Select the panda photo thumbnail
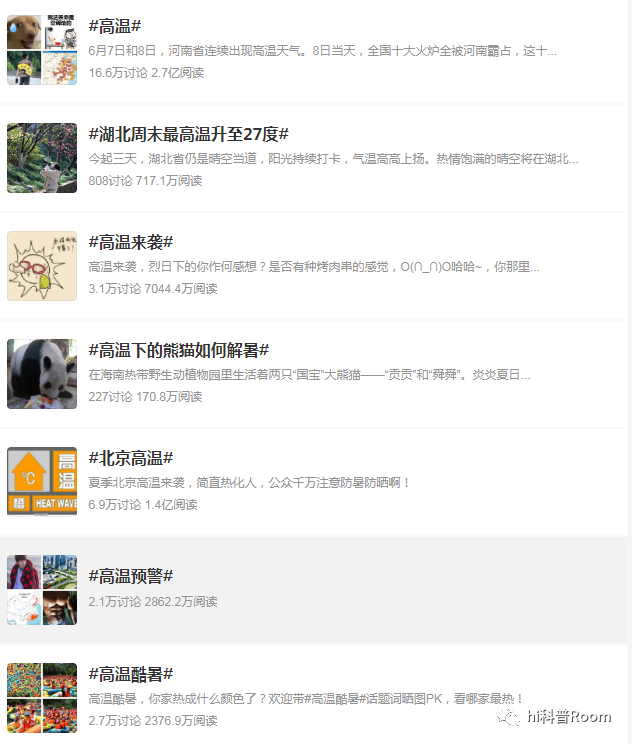The width and height of the screenshot is (632, 744). tap(42, 374)
